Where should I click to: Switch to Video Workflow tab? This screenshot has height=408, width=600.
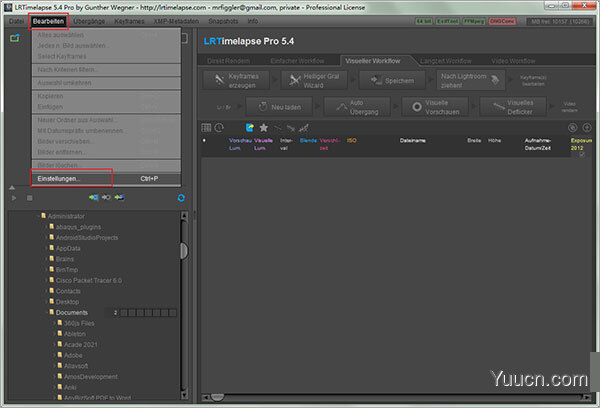click(513, 61)
